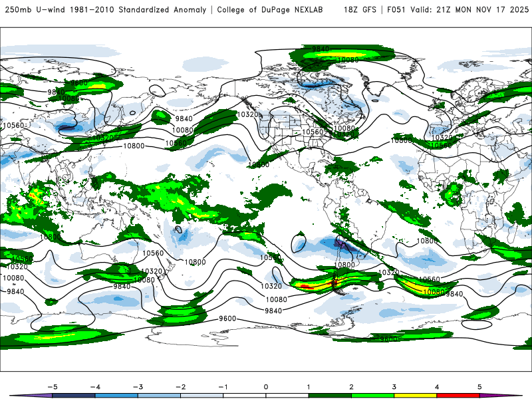Click the '10320' contour label near Alaska
This screenshot has width=532, height=399.
pos(247,114)
